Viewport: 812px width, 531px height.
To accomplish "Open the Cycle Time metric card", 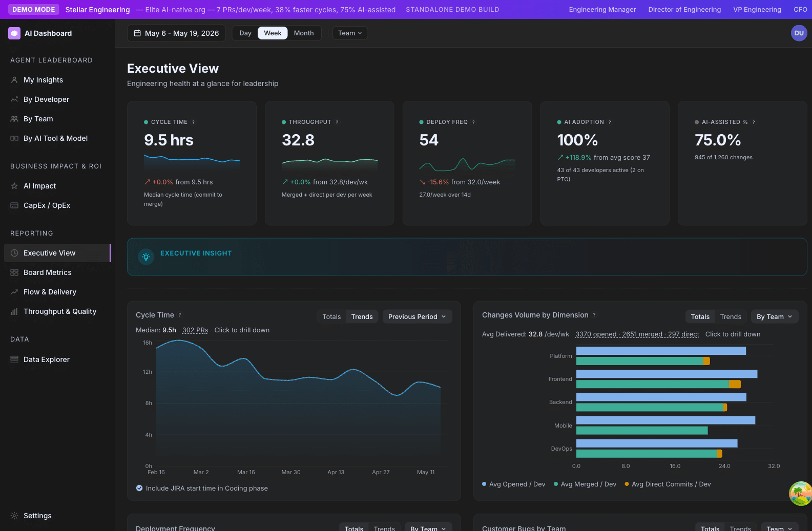I will (x=192, y=163).
